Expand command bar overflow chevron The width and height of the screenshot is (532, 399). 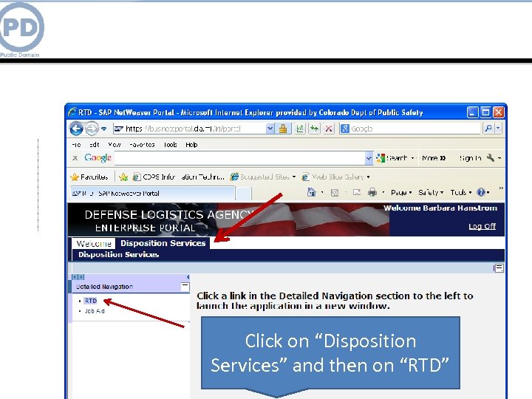tap(501, 188)
